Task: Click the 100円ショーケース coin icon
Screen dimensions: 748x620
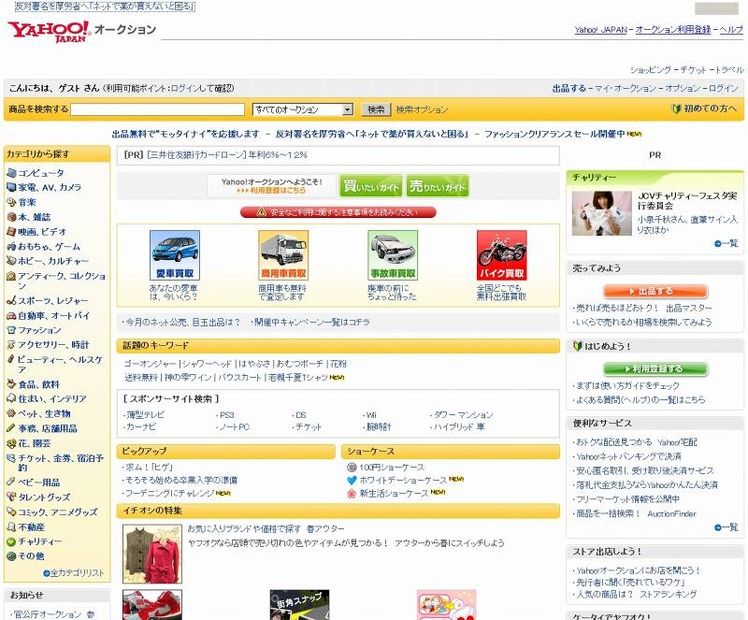Action: point(352,467)
